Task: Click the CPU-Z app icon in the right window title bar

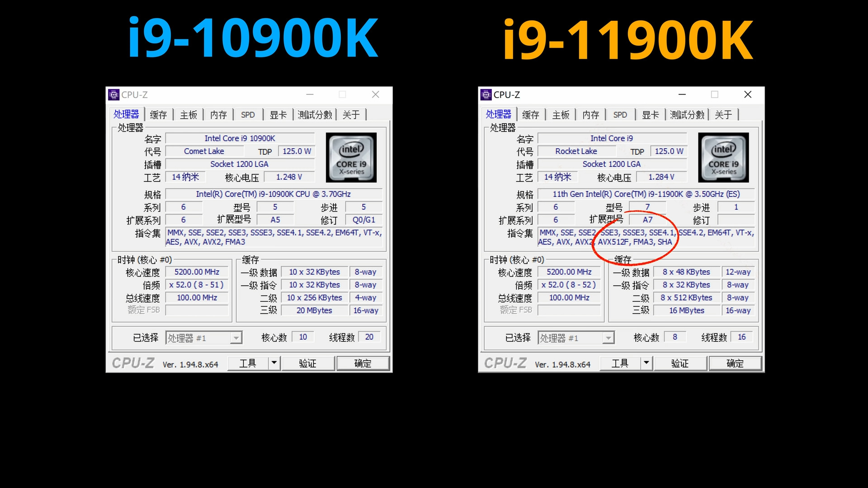Action: [x=486, y=94]
